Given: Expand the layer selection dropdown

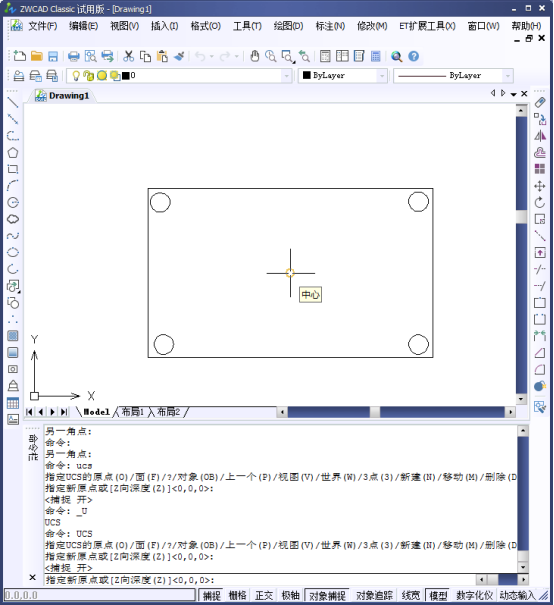Looking at the screenshot, I should click(286, 76).
